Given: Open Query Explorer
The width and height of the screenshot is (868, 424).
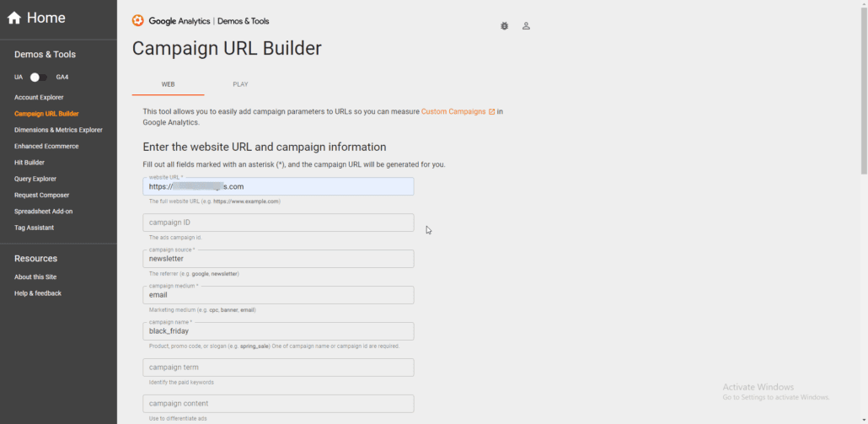Looking at the screenshot, I should point(35,179).
